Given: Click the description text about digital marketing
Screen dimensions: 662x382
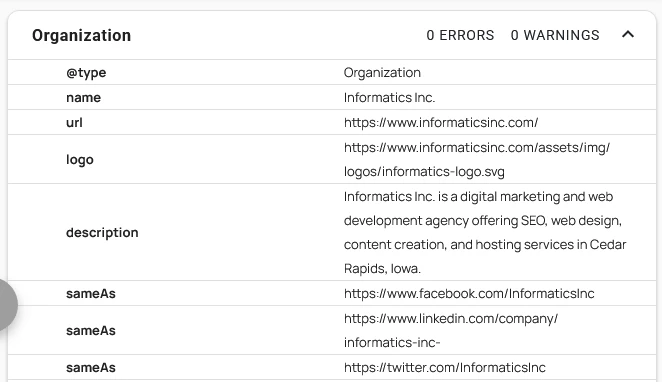Looking at the screenshot, I should point(485,233).
